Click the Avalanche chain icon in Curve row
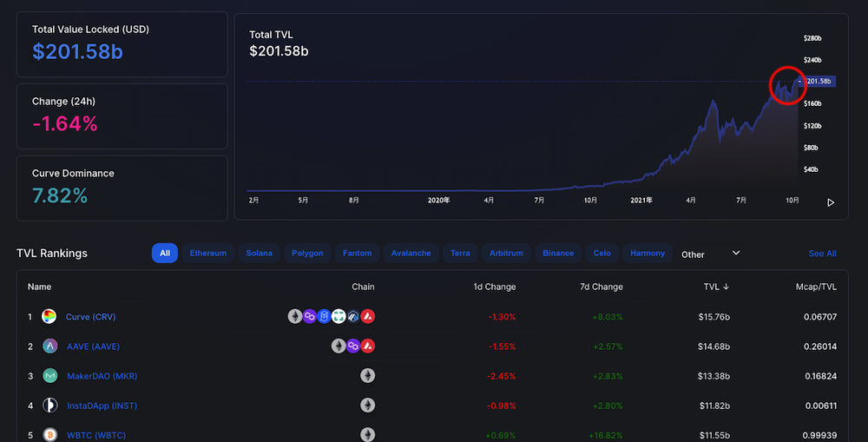 [x=367, y=316]
